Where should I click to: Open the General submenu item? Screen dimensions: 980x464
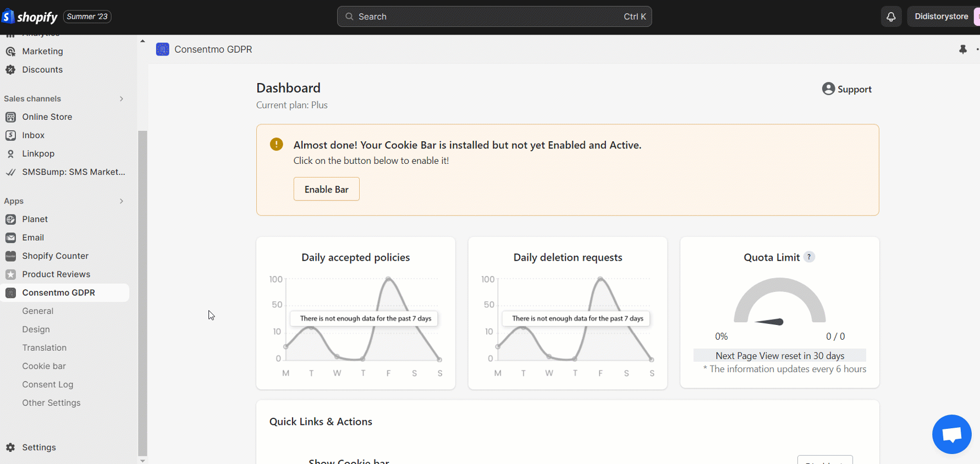click(37, 311)
